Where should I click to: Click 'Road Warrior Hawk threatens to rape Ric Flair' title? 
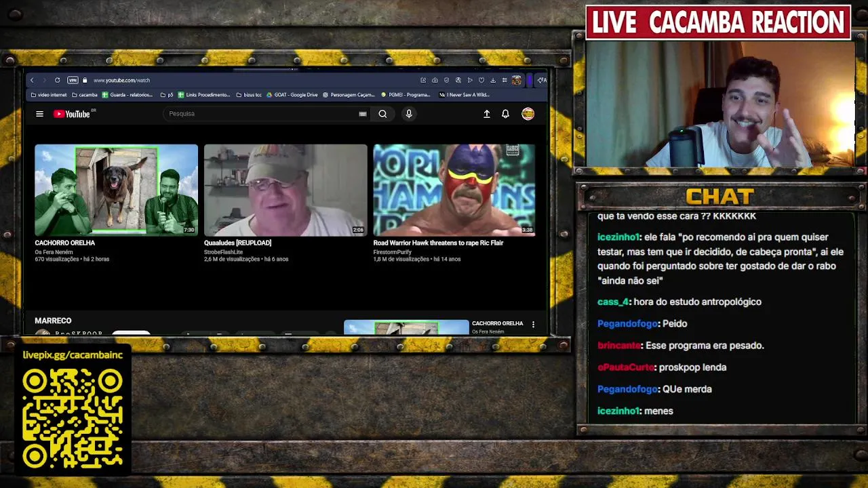pyautogui.click(x=438, y=243)
